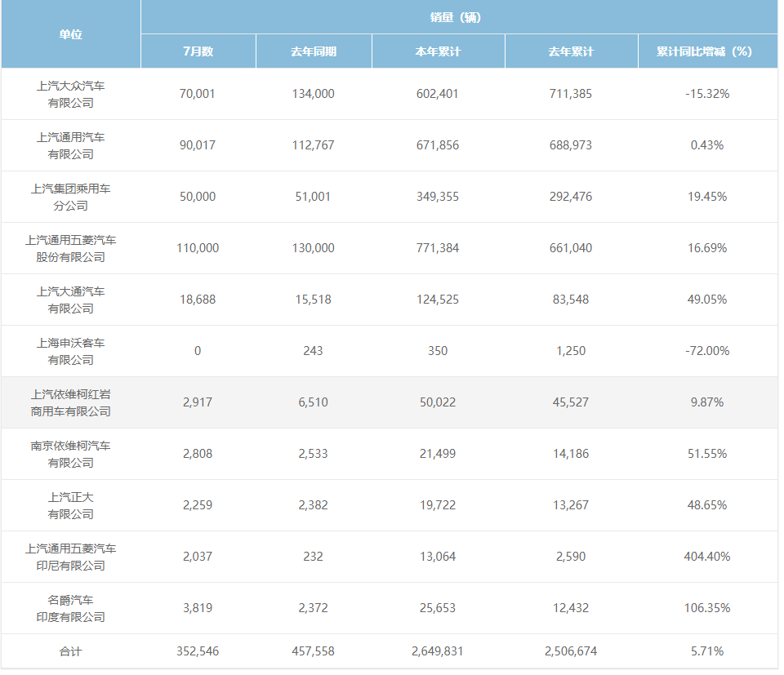Screen dimensions: 784x675
Task: Click the 2,259 cell
Action: click(198, 505)
